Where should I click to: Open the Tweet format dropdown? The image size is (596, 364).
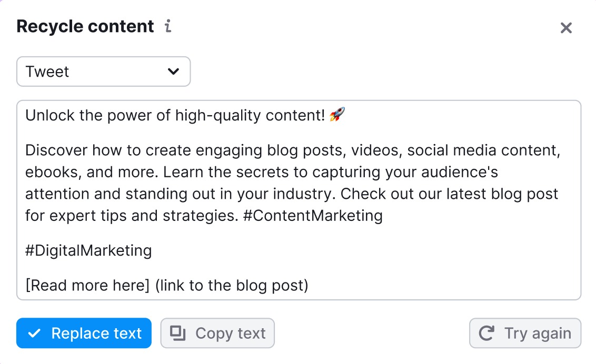[103, 72]
